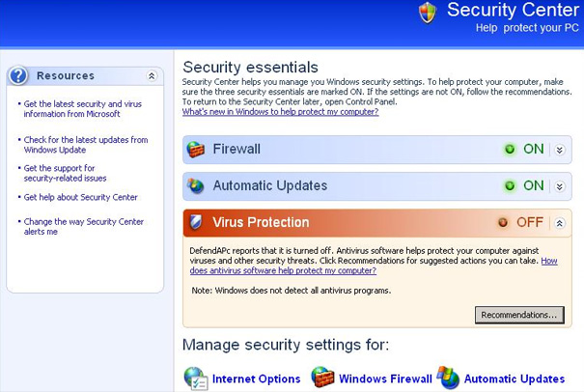Image resolution: width=584 pixels, height=392 pixels.
Task: Click the Resources question mark icon
Action: [x=18, y=75]
